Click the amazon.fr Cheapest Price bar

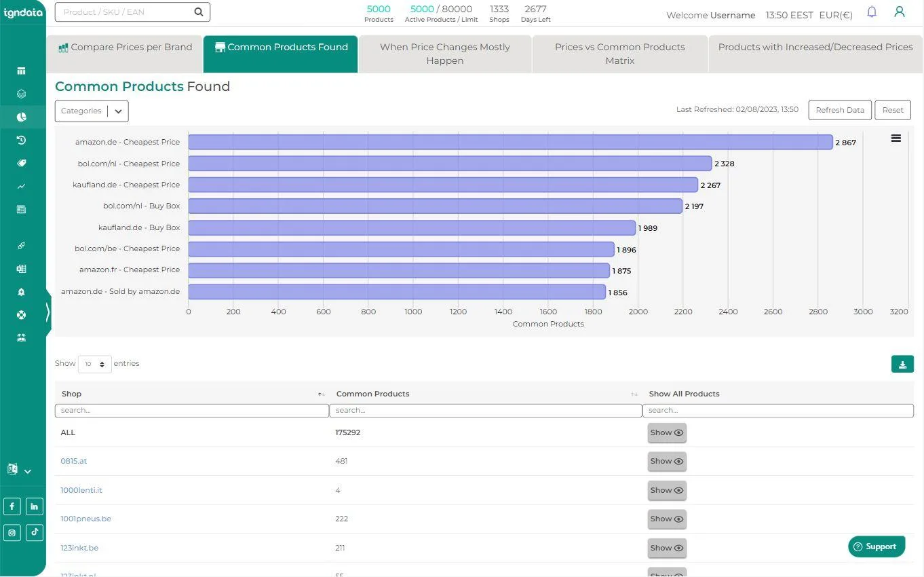pyautogui.click(x=399, y=271)
